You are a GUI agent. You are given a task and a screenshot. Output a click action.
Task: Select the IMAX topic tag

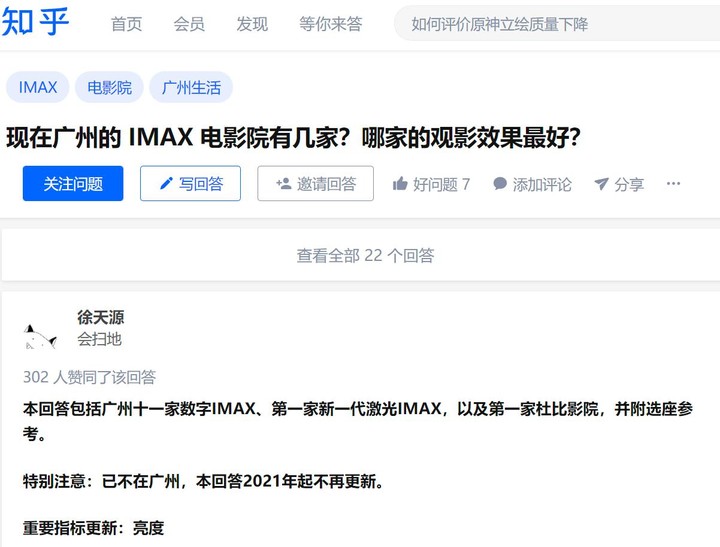pyautogui.click(x=38, y=87)
